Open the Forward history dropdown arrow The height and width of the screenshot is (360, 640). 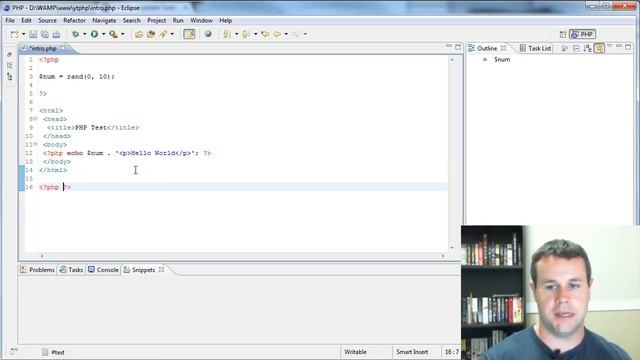pos(305,34)
